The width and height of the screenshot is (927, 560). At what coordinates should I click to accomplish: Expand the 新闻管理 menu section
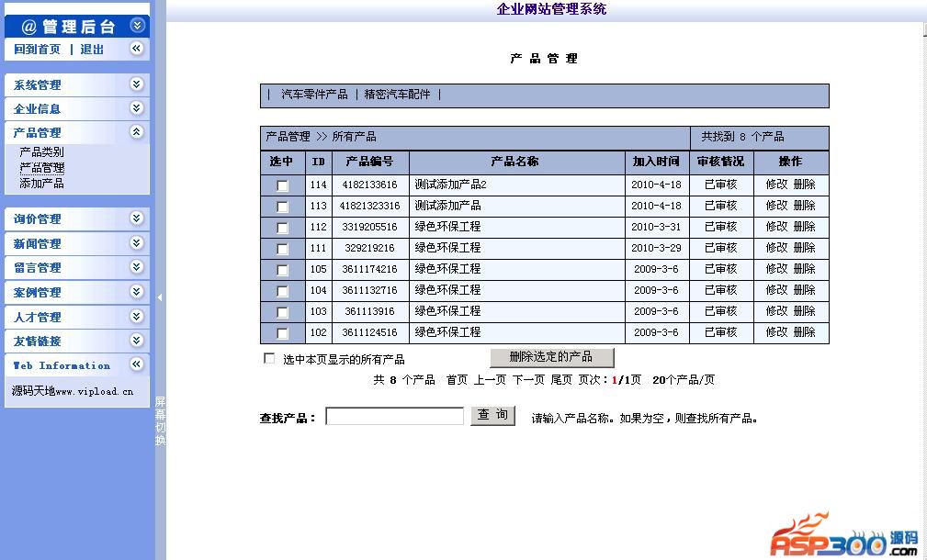[x=137, y=242]
